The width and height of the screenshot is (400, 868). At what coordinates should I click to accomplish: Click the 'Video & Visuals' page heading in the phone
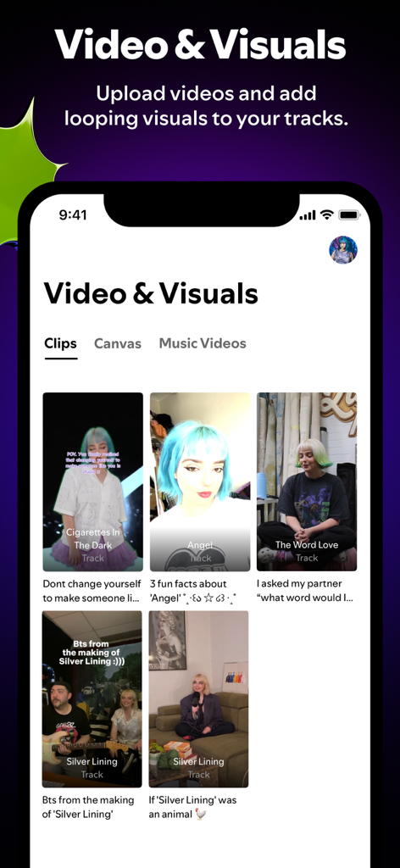pos(151,293)
